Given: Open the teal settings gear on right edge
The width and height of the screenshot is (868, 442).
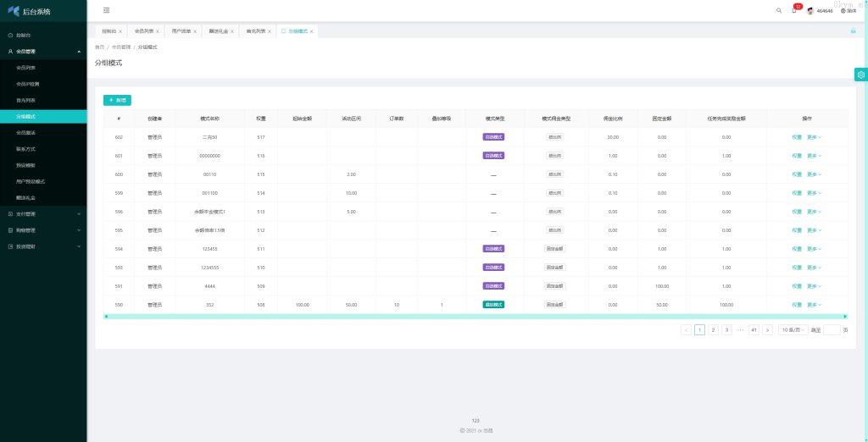Looking at the screenshot, I should click(860, 75).
